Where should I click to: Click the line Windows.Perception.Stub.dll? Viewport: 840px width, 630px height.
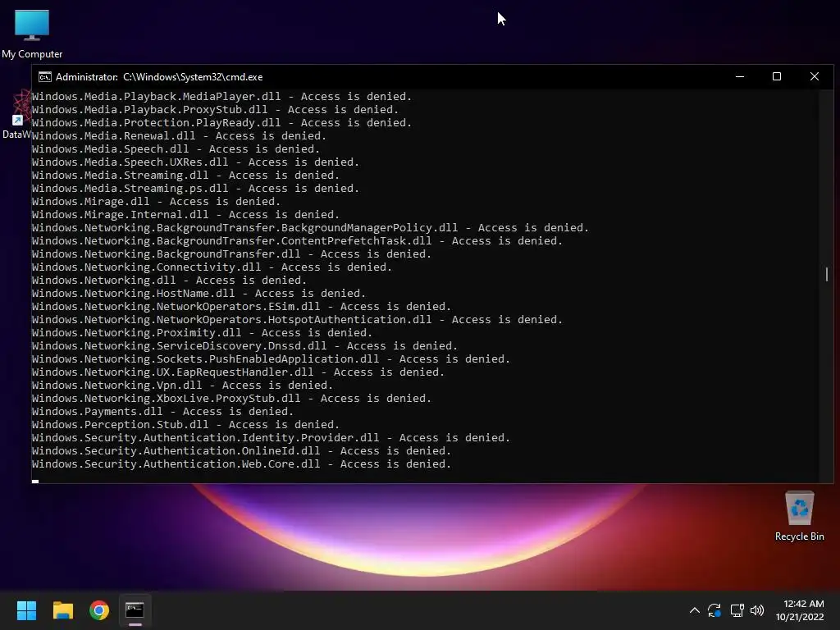pyautogui.click(x=185, y=425)
